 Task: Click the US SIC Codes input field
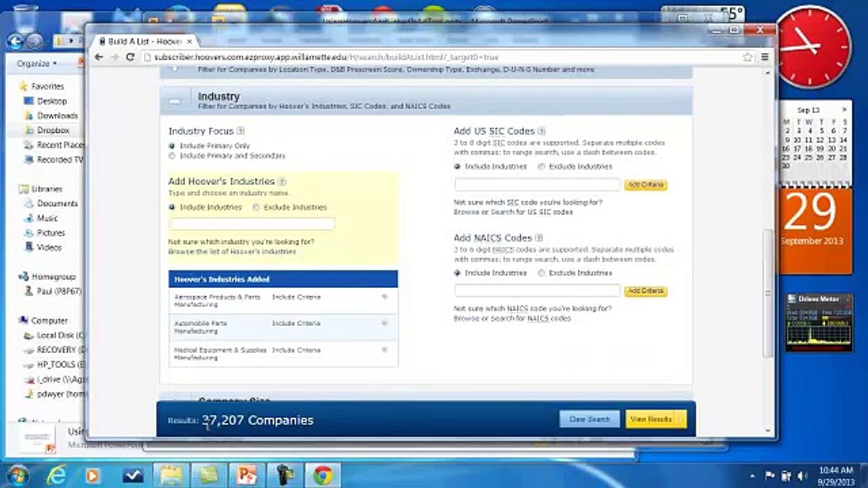(x=538, y=184)
